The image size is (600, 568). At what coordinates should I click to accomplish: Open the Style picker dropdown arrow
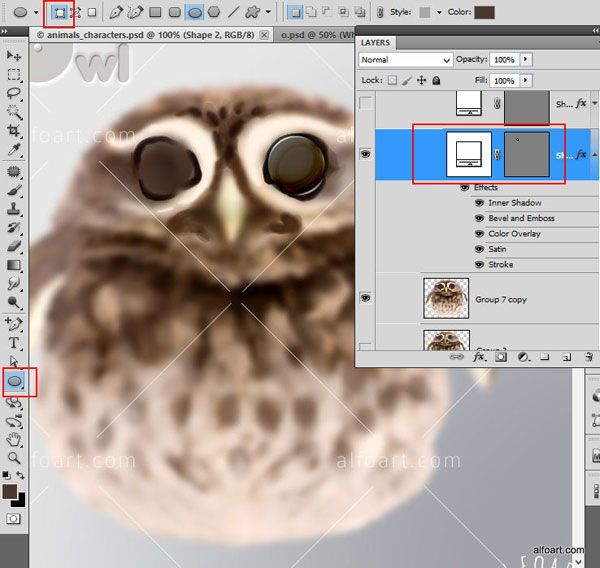click(439, 12)
